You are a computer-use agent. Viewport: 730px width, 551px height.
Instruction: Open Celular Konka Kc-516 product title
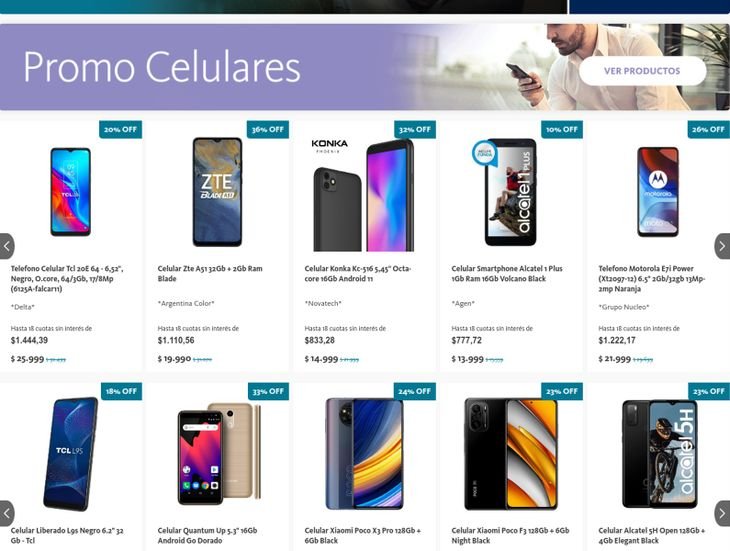point(358,273)
